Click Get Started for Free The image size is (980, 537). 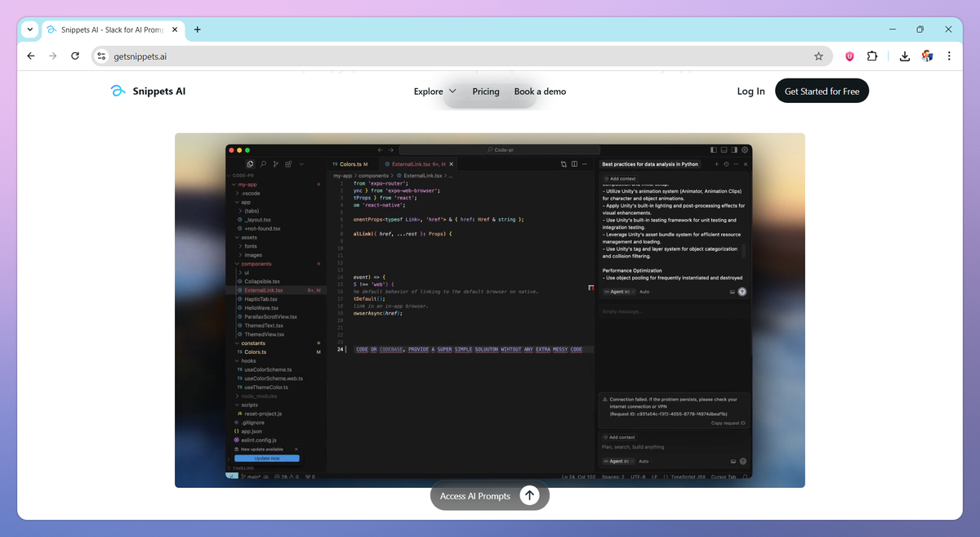(822, 91)
